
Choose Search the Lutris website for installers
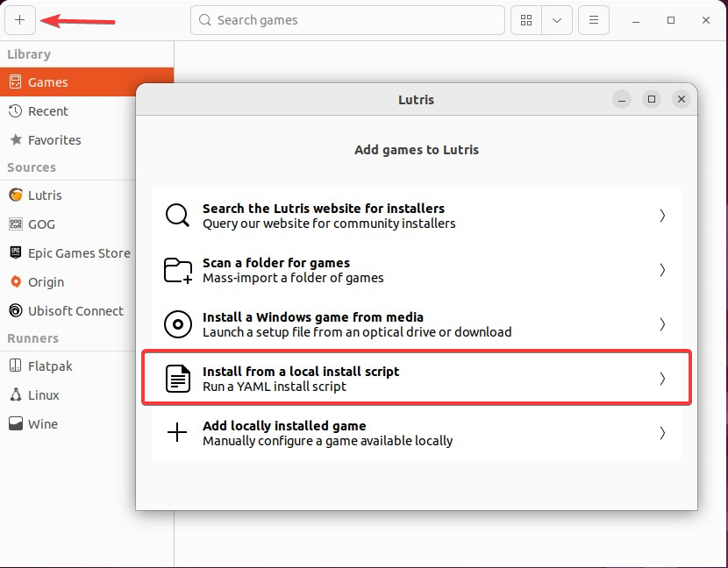click(416, 216)
